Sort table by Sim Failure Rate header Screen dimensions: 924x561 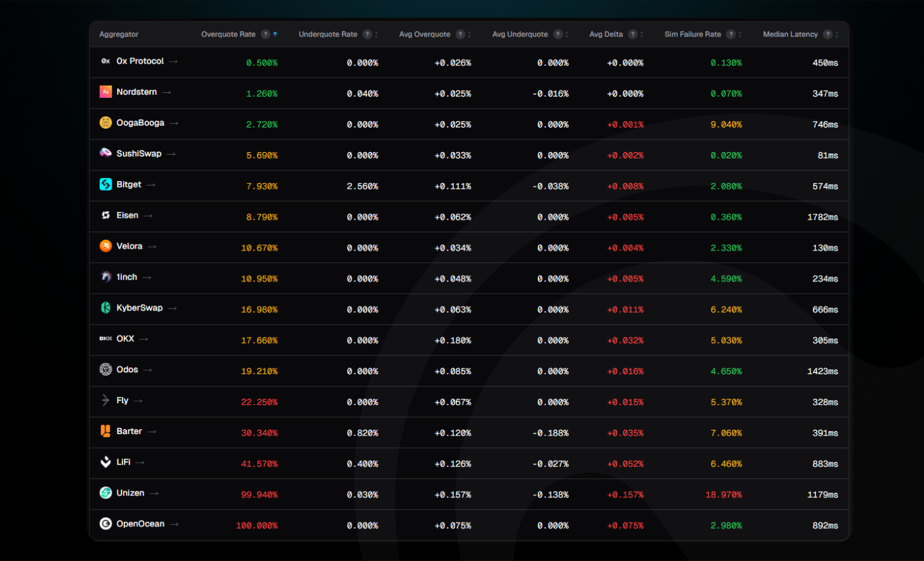(693, 34)
